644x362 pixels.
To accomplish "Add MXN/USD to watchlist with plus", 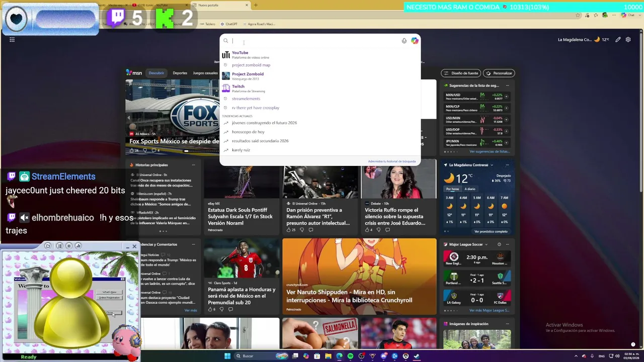I will tap(507, 96).
